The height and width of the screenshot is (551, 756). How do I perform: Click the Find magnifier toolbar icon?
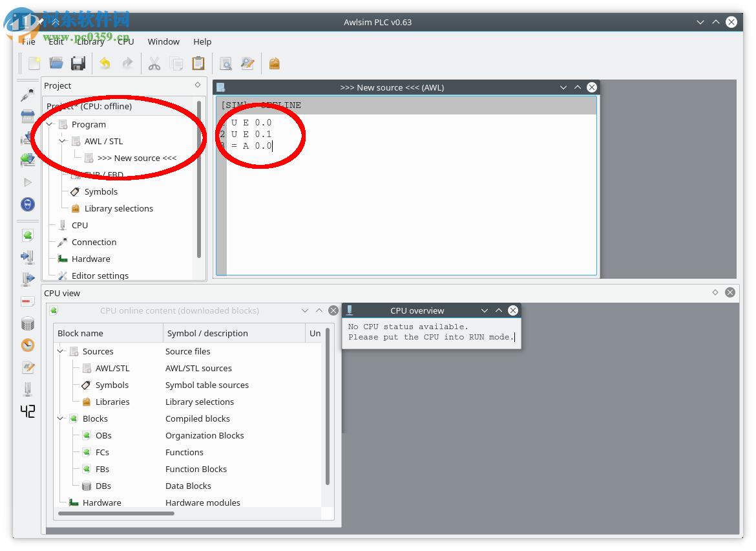[x=225, y=63]
